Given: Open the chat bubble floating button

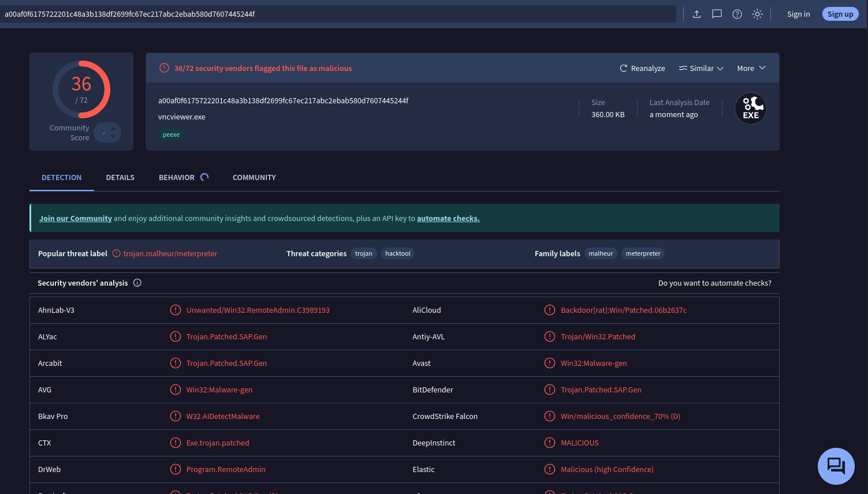Looking at the screenshot, I should tap(836, 466).
